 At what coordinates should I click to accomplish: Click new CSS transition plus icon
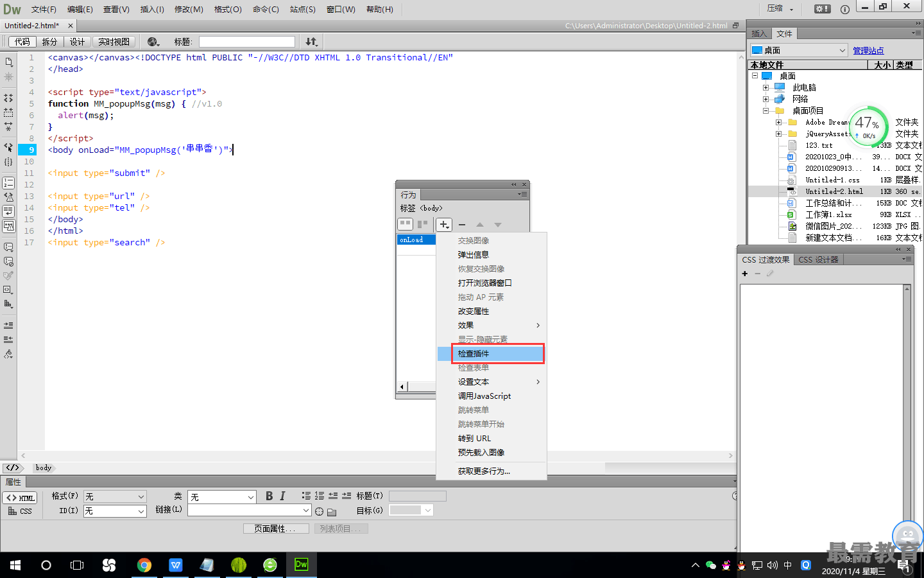tap(745, 274)
